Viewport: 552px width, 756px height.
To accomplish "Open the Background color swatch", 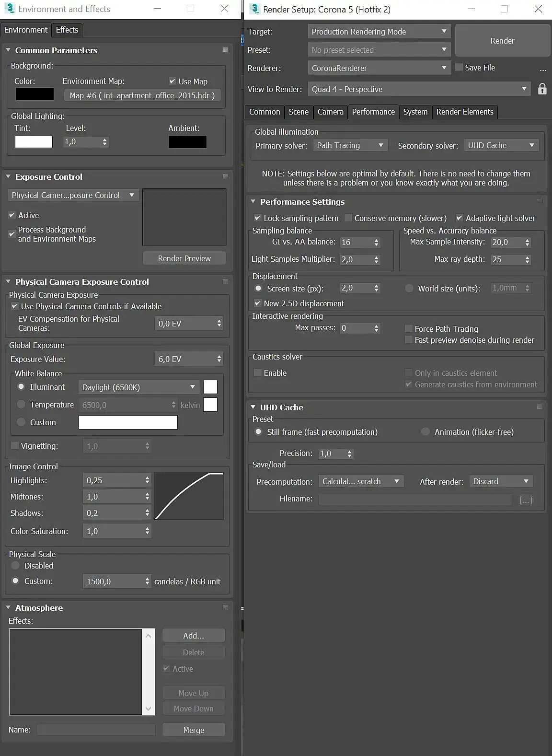I will point(34,94).
